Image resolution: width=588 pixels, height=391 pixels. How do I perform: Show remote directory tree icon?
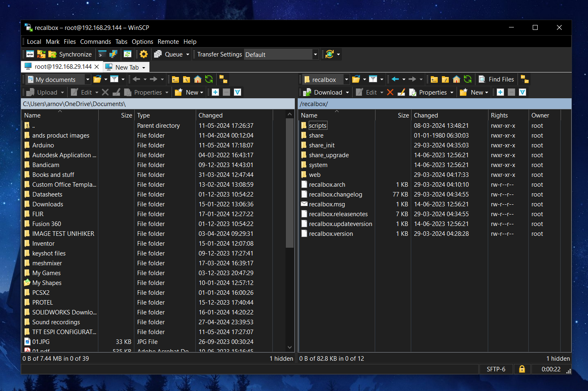coord(525,79)
